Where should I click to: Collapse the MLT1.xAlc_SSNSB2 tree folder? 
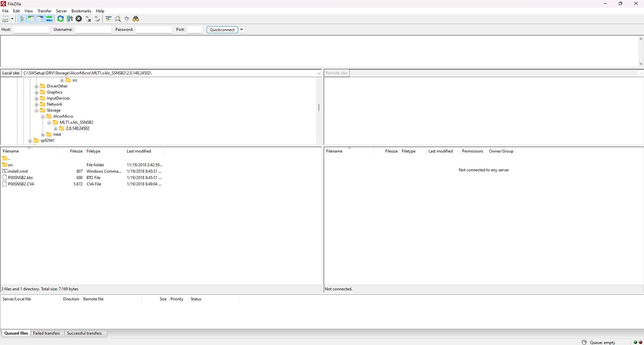click(49, 123)
